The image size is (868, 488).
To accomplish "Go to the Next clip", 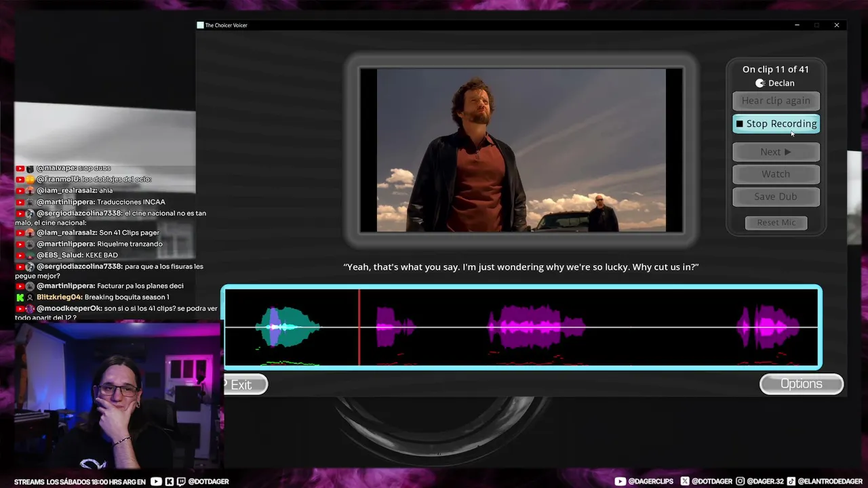I will pyautogui.click(x=776, y=152).
